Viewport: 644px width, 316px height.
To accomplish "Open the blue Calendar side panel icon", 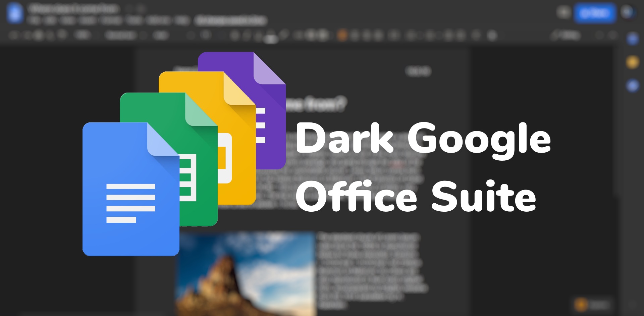I will [633, 39].
